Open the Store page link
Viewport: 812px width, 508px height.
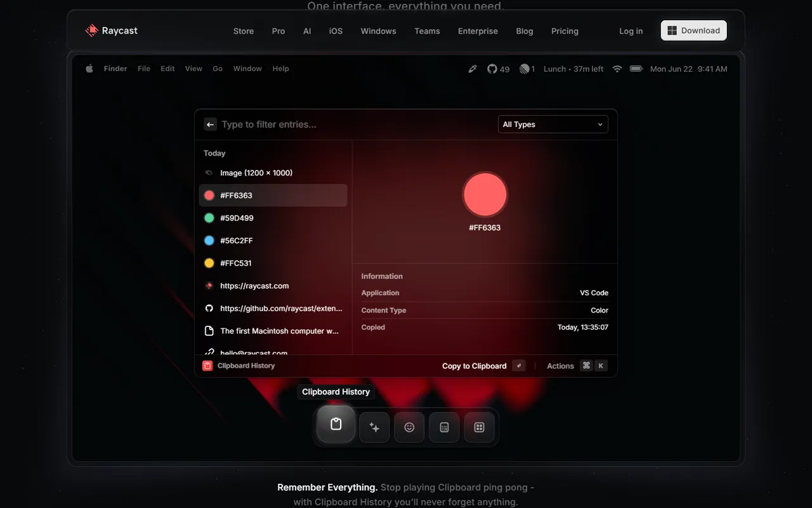[244, 31]
